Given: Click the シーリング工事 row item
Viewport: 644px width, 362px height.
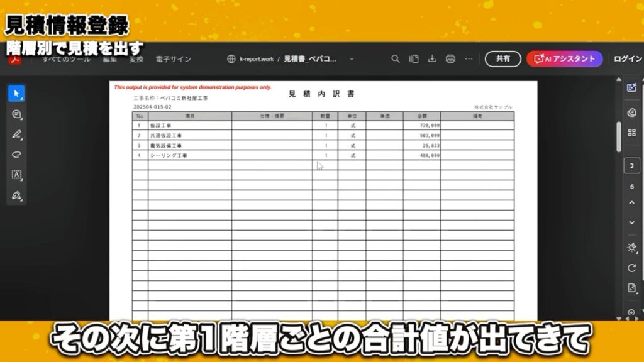Looking at the screenshot, I should (169, 156).
